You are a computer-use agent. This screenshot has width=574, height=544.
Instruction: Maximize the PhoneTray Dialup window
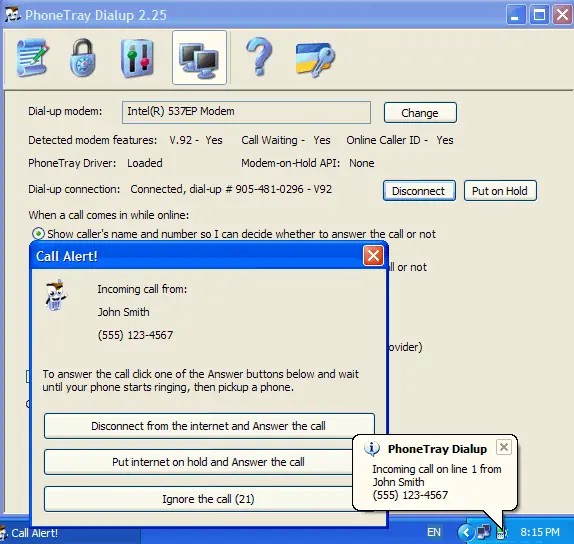[539, 15]
